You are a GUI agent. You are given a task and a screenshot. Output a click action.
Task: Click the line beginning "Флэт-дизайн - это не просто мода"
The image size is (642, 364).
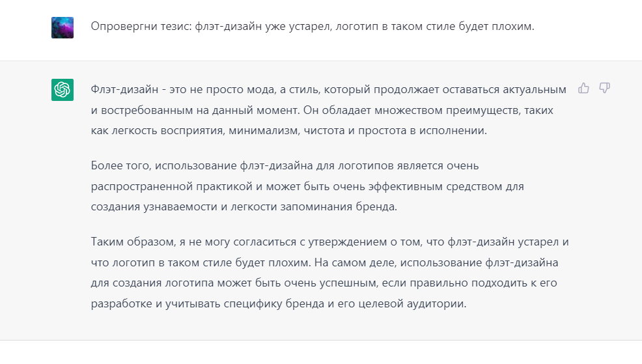pos(328,90)
